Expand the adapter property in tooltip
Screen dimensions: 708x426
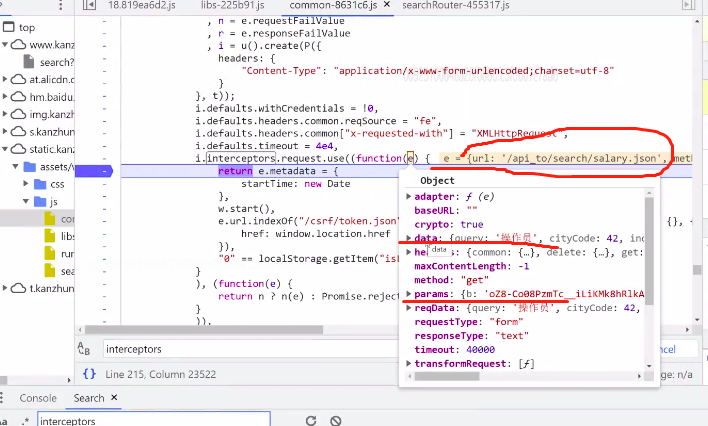tap(409, 196)
